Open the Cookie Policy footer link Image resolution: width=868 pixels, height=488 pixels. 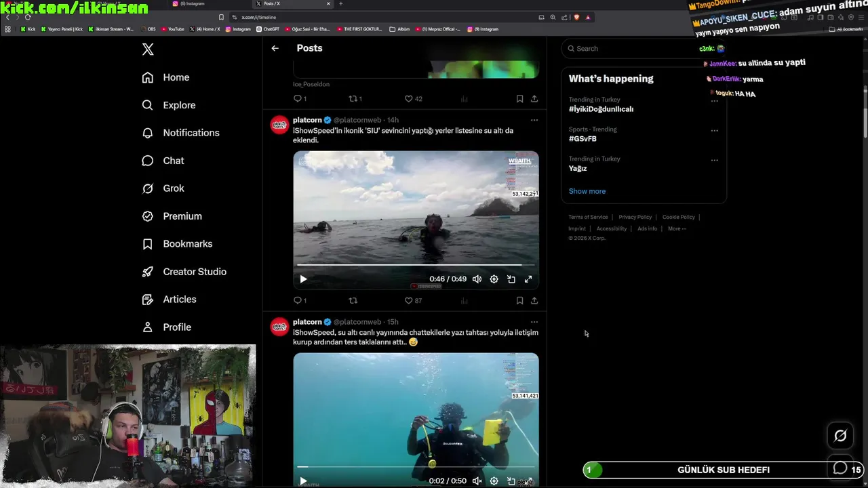(x=679, y=217)
